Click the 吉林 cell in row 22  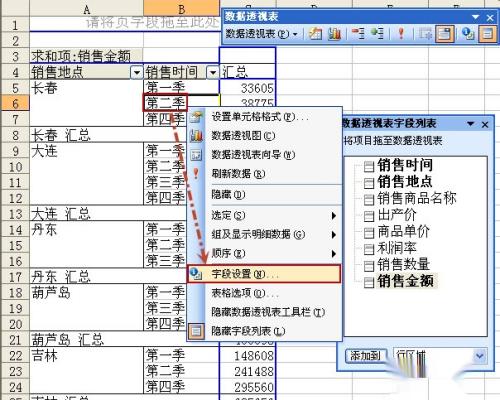[86, 356]
